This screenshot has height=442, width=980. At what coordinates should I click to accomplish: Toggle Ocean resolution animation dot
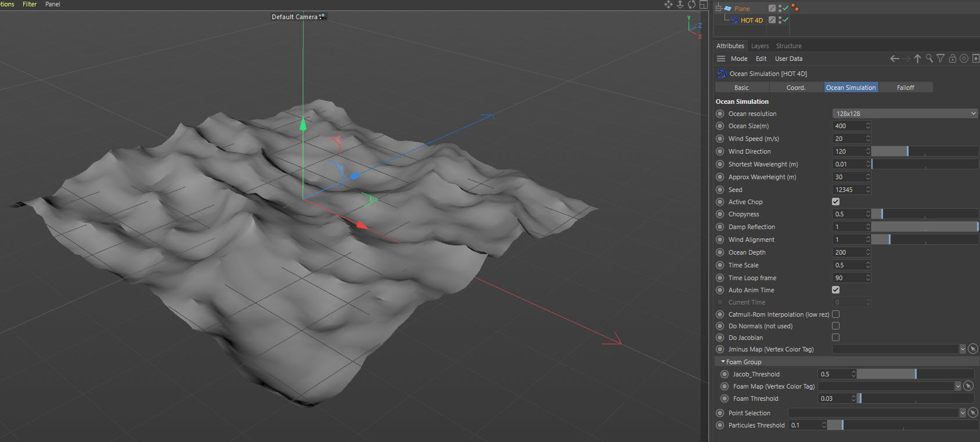720,114
